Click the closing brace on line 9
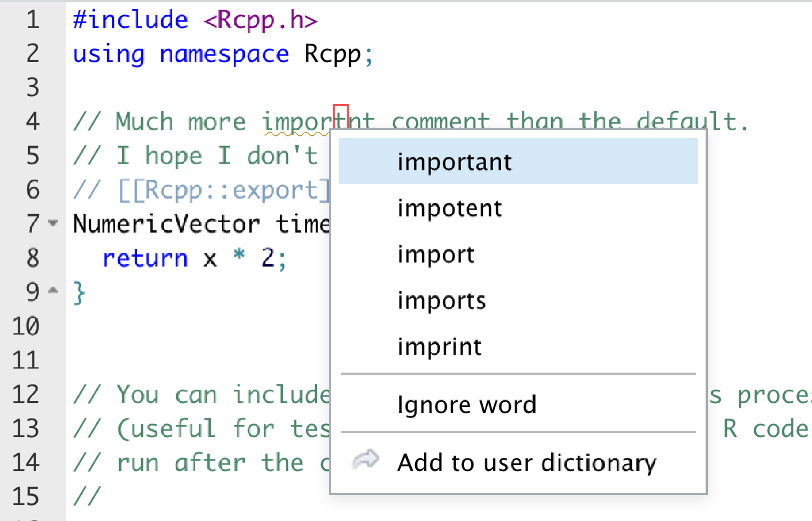The image size is (812, 521). pyautogui.click(x=79, y=292)
